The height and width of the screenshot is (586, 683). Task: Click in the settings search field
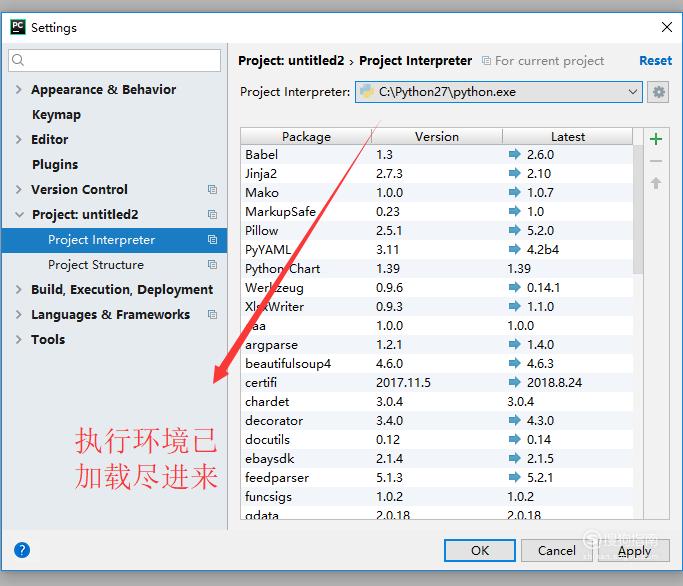(x=114, y=60)
